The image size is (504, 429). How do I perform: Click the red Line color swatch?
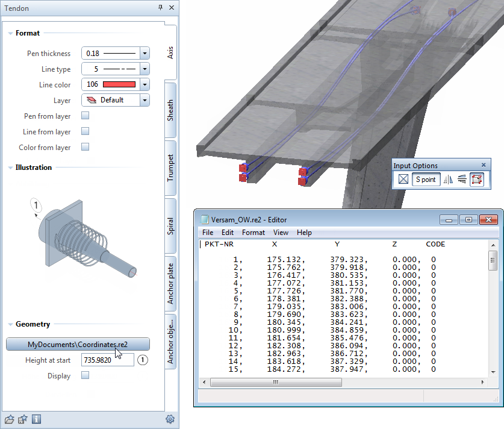[x=119, y=85]
